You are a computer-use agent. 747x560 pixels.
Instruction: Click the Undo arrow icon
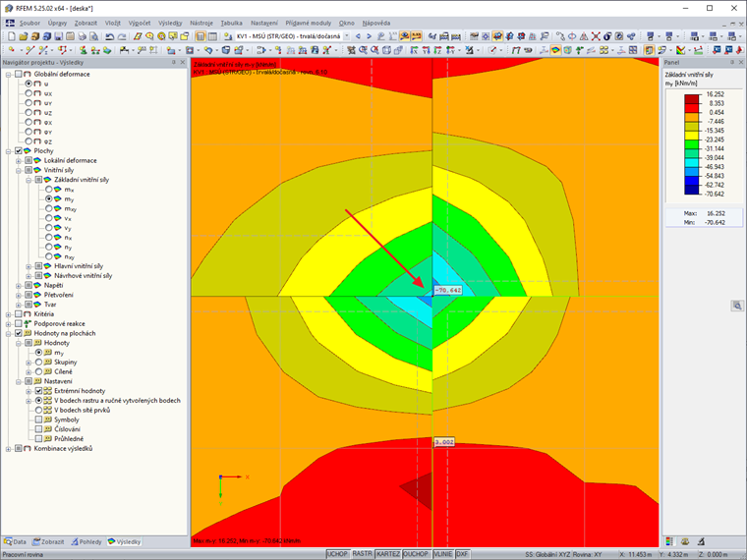point(109,36)
